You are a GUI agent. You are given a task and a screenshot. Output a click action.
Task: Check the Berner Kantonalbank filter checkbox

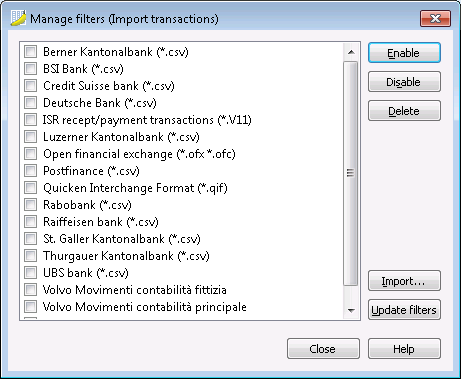[30, 52]
